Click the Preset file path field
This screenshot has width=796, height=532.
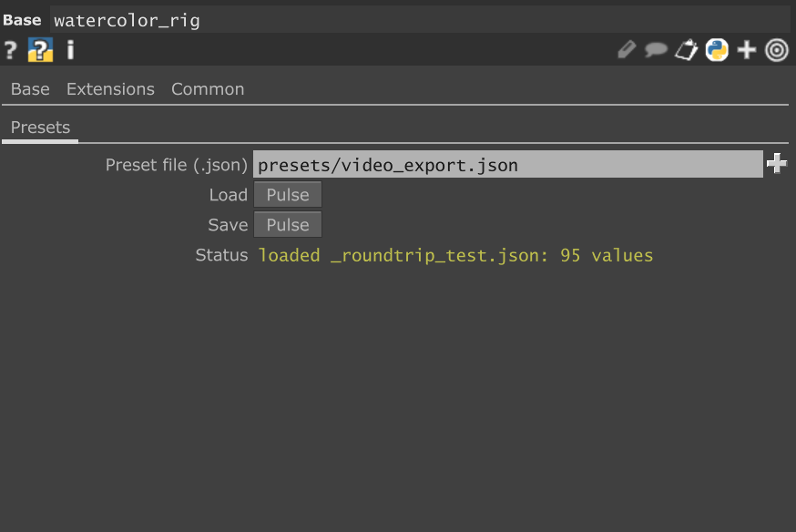(507, 165)
